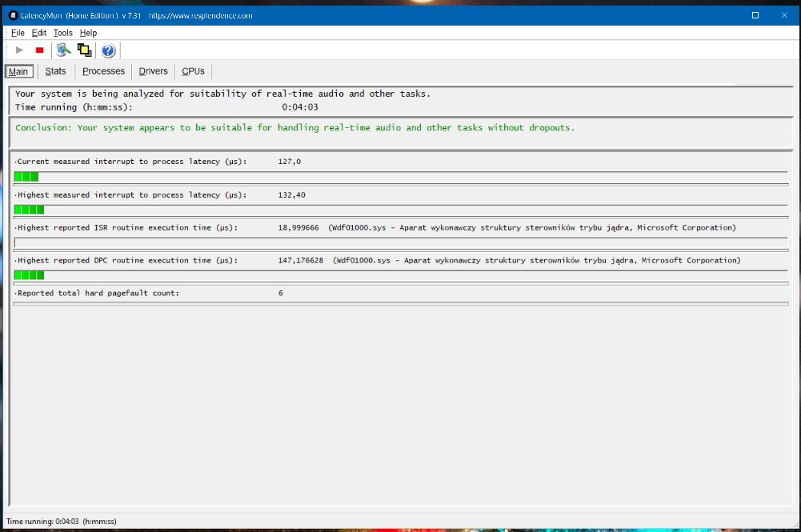Open help via the blue question mark
Screen dimensions: 801x532
[x=108, y=50]
